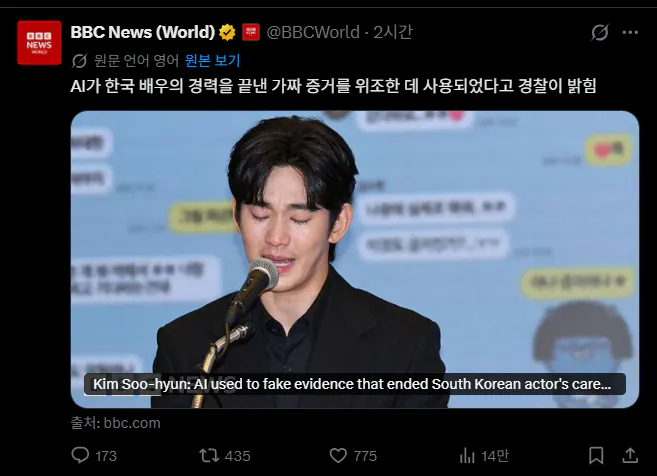Click the translated Korean tweet text

click(x=333, y=86)
